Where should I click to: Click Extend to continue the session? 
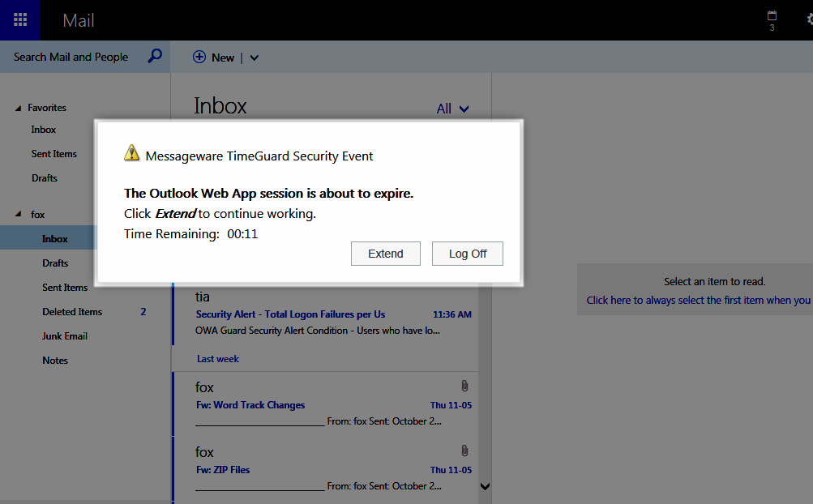[x=385, y=254]
